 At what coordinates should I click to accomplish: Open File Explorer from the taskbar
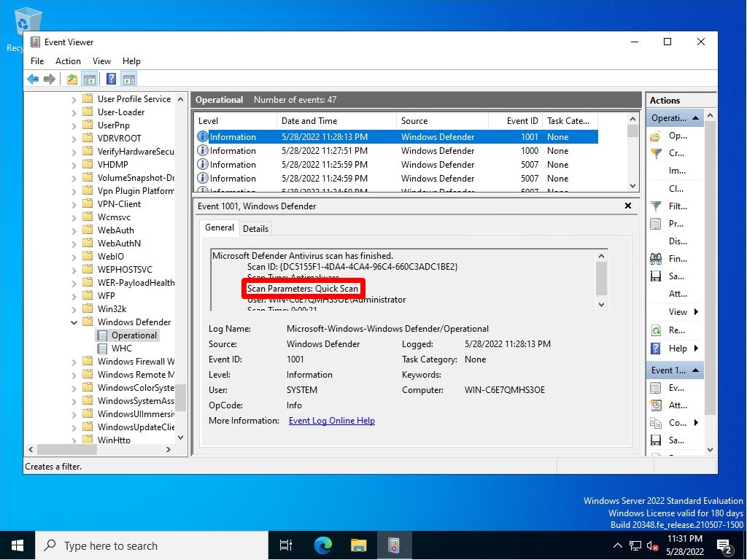tap(358, 545)
